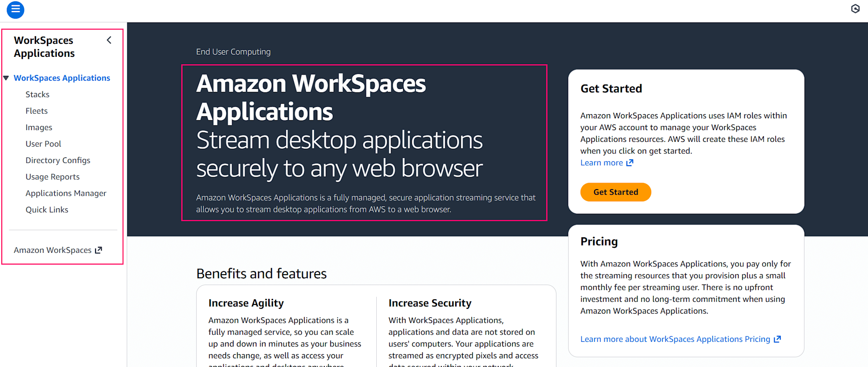This screenshot has height=367, width=868.
Task: Open the Fleets page
Action: click(36, 111)
